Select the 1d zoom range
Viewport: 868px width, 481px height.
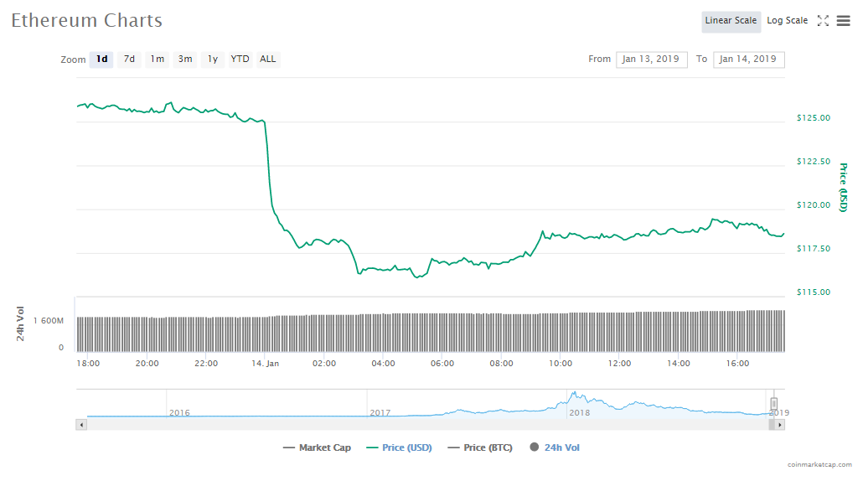click(101, 59)
